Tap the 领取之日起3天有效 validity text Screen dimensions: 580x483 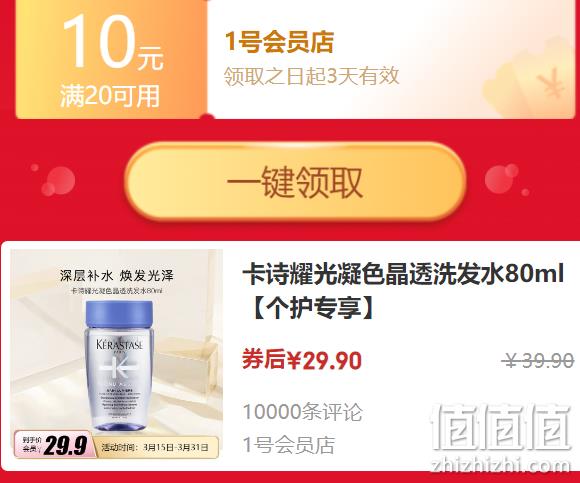(x=311, y=76)
